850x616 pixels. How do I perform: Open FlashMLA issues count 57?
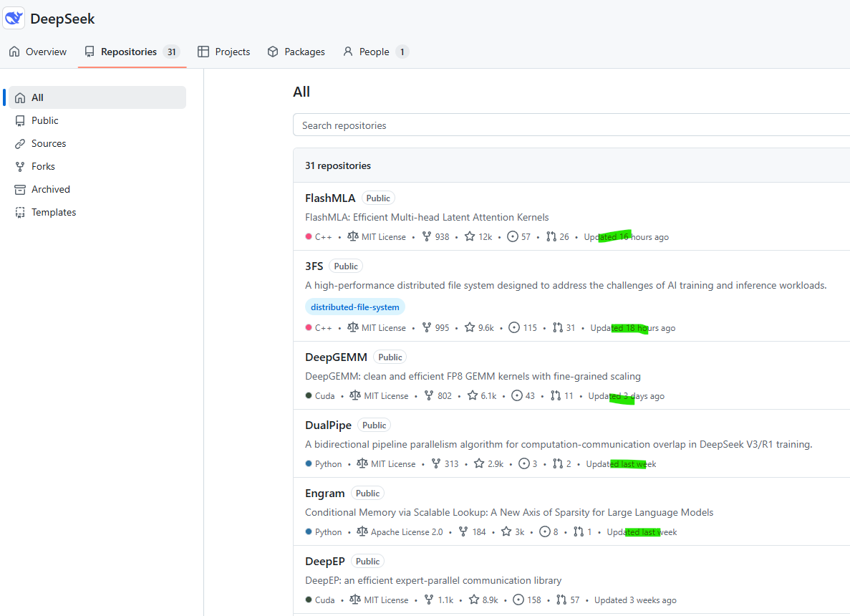[x=518, y=237]
